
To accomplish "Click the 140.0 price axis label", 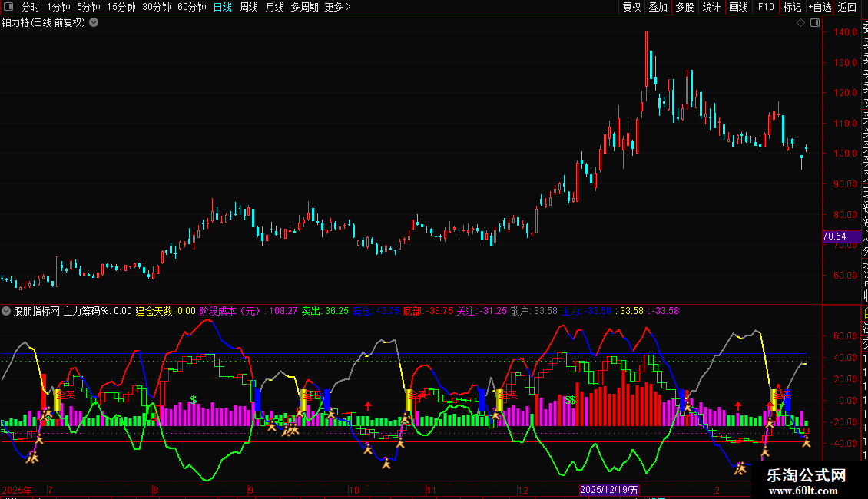I will click(x=845, y=32).
